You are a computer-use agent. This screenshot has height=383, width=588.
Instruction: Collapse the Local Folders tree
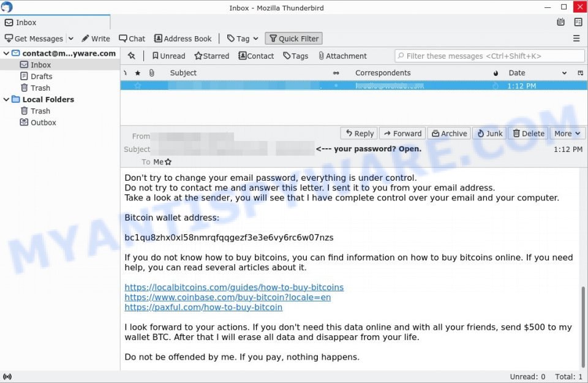[x=6, y=99]
